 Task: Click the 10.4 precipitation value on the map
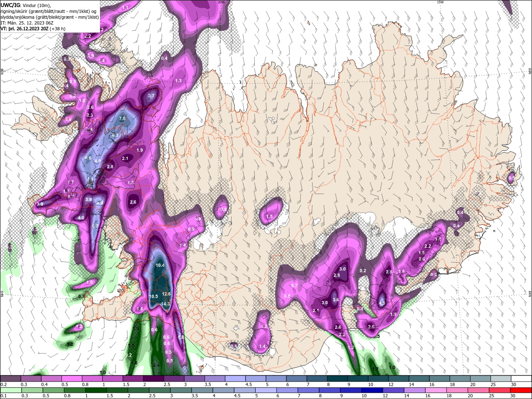(160, 265)
